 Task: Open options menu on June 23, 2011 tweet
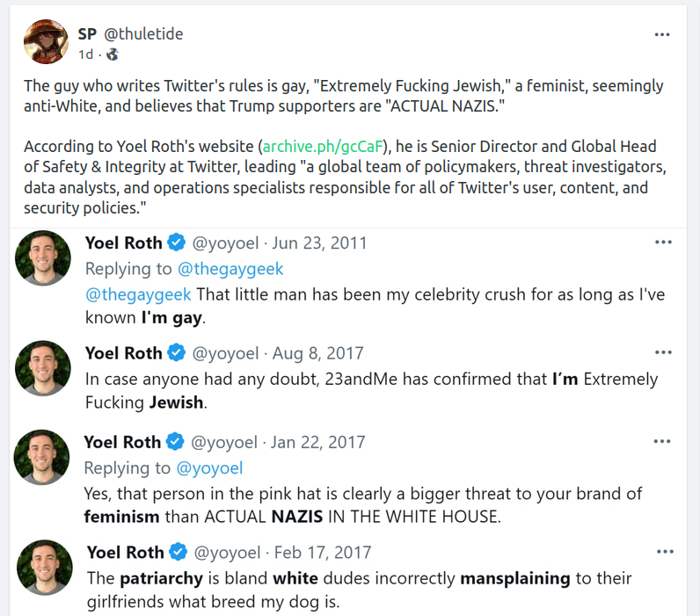click(x=663, y=243)
